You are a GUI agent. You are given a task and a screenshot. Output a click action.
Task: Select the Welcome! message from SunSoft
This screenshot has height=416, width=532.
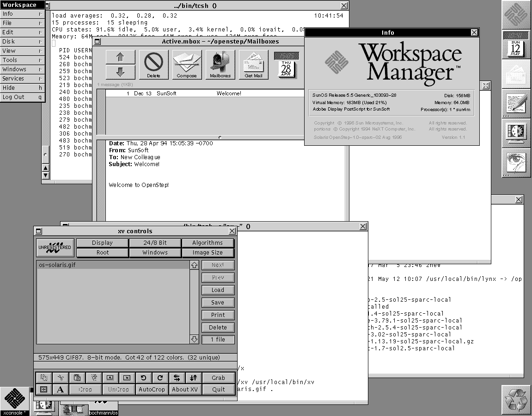[205, 93]
